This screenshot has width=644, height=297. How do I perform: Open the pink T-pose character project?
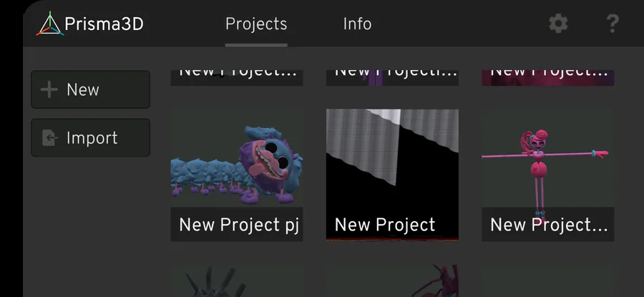tap(548, 159)
